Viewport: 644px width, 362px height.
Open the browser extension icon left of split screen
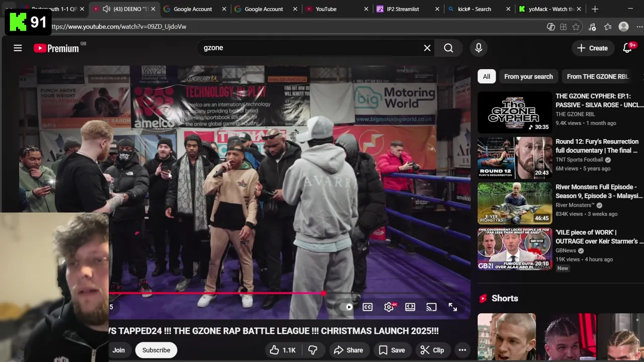point(551,27)
